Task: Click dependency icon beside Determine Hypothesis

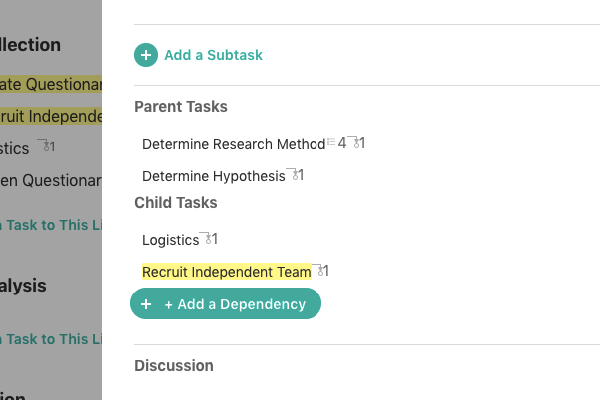Action: coord(295,175)
